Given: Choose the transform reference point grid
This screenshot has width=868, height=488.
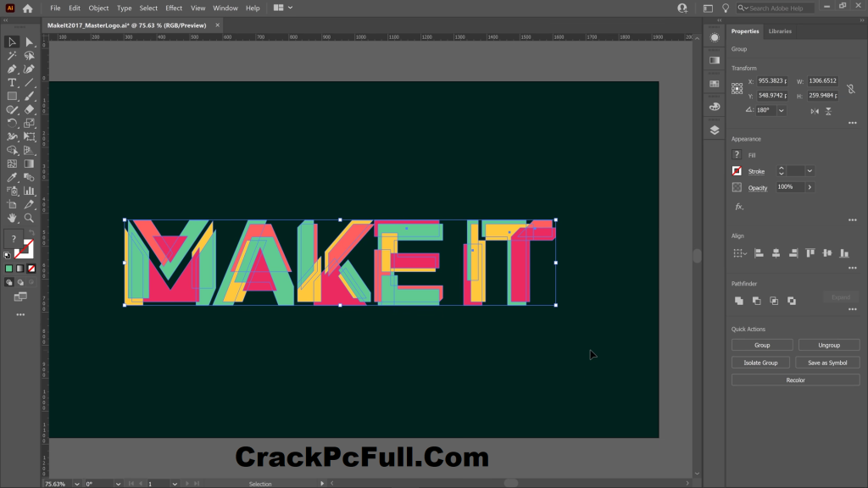Looking at the screenshot, I should pos(737,88).
